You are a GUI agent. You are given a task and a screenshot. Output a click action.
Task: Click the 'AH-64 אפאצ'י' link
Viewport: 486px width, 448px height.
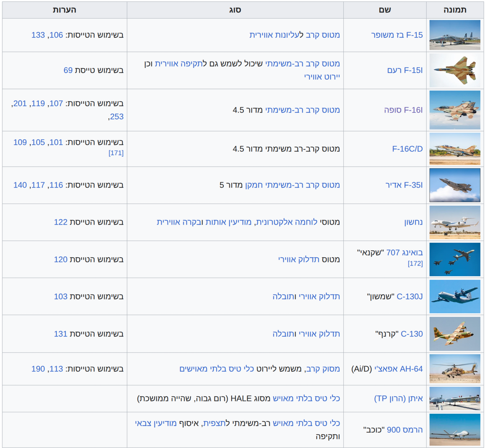point(398,369)
